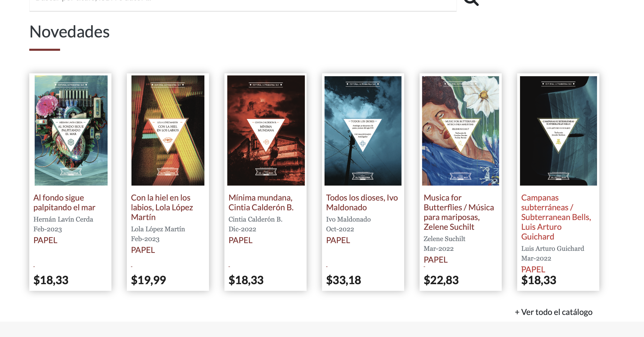Click '+ Ver todo el catálogo' link
The height and width of the screenshot is (337, 644).
pyautogui.click(x=554, y=312)
